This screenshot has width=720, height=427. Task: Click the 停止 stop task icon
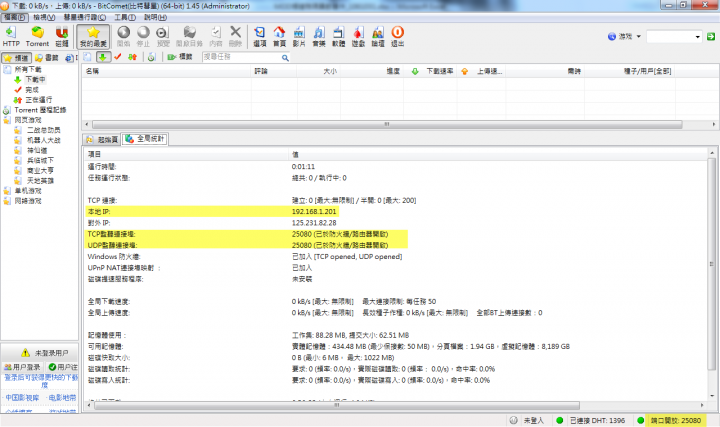(x=143, y=36)
